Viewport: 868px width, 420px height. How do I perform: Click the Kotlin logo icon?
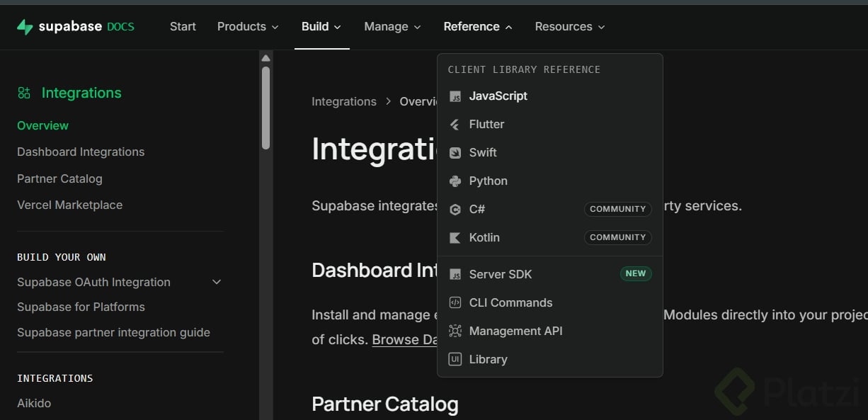pos(455,238)
